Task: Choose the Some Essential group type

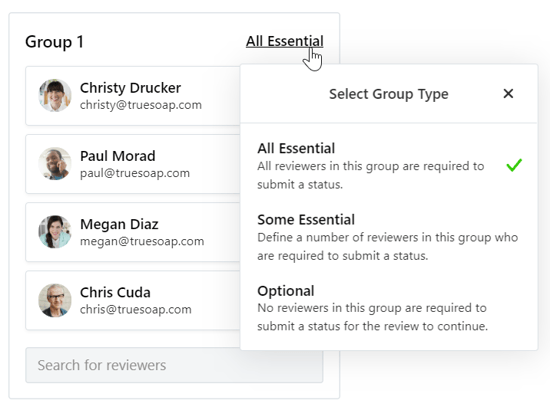Action: (x=389, y=237)
